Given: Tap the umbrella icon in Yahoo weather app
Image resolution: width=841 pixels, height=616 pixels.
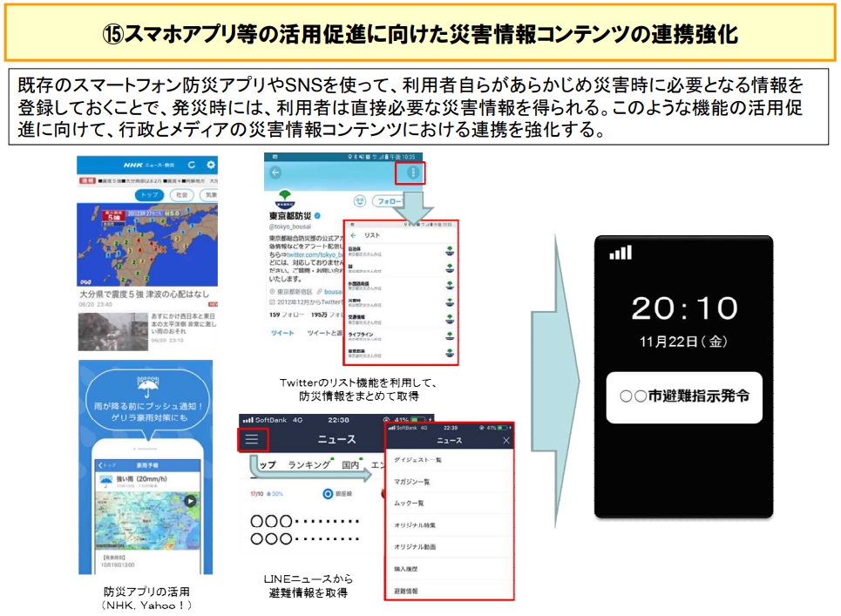Looking at the screenshot, I should (147, 385).
